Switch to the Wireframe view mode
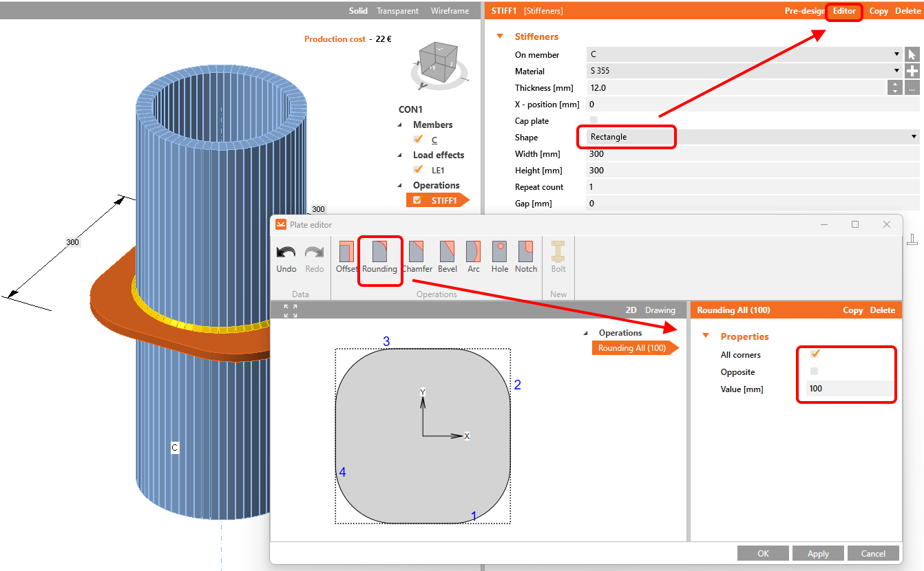Image resolution: width=924 pixels, height=571 pixels. (450, 11)
